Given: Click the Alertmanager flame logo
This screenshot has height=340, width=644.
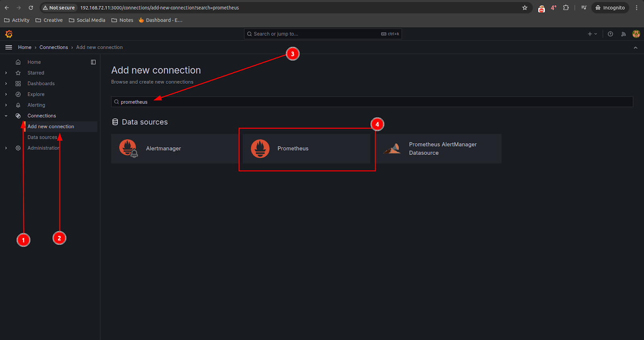Looking at the screenshot, I should 128,148.
